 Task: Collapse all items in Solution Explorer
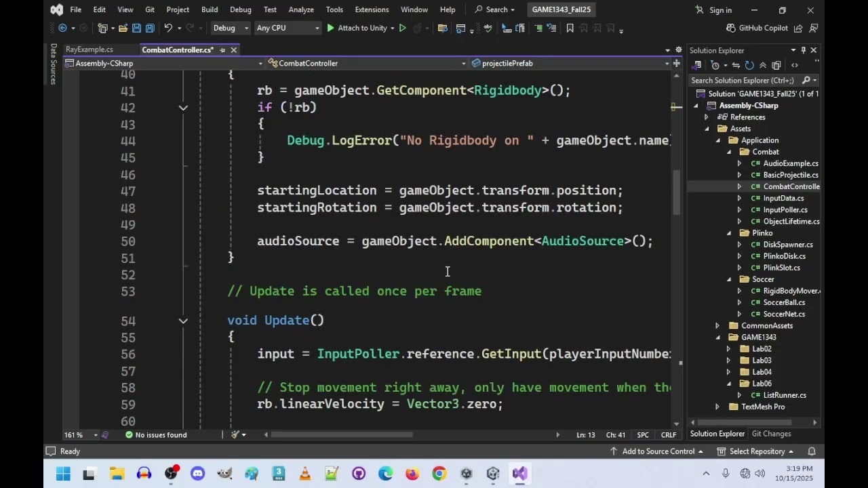click(763, 65)
